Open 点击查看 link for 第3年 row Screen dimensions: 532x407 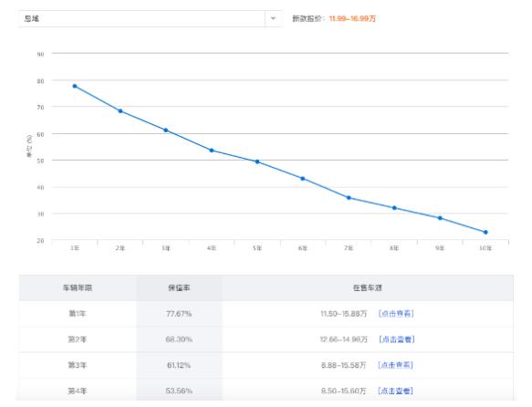click(395, 365)
